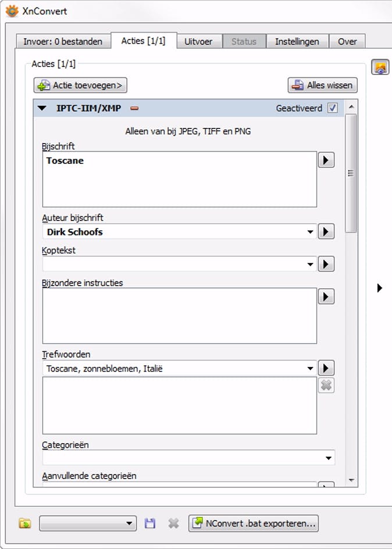The image size is (392, 549).
Task: Open the Koptekst dropdown list
Action: click(x=310, y=265)
